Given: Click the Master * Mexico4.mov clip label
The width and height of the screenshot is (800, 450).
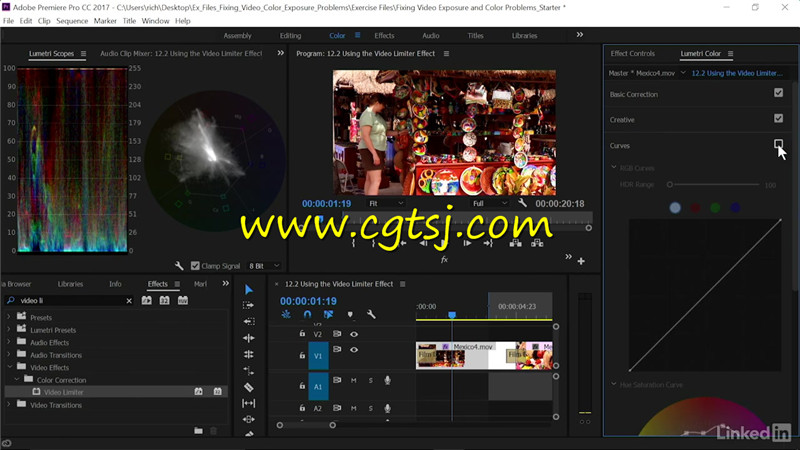Looking at the screenshot, I should (x=641, y=73).
